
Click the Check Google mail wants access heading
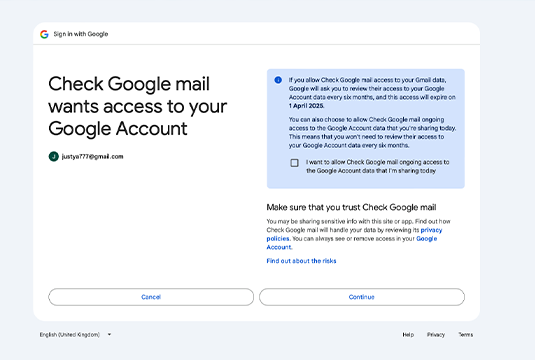pyautogui.click(x=138, y=106)
